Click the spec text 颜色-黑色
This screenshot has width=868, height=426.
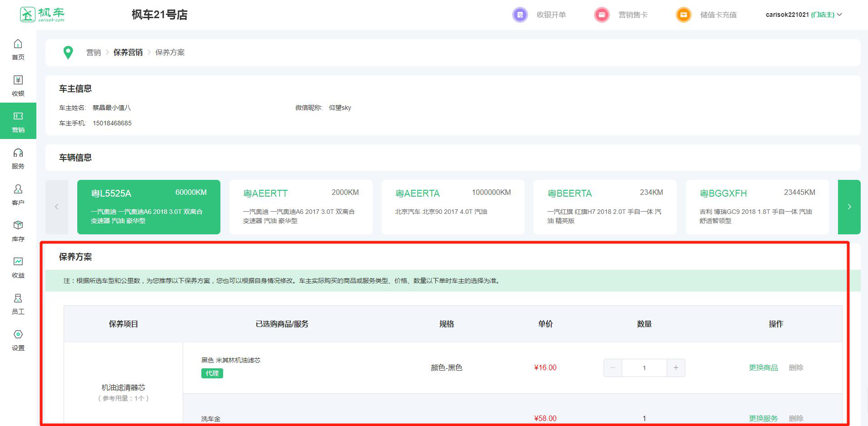click(447, 368)
